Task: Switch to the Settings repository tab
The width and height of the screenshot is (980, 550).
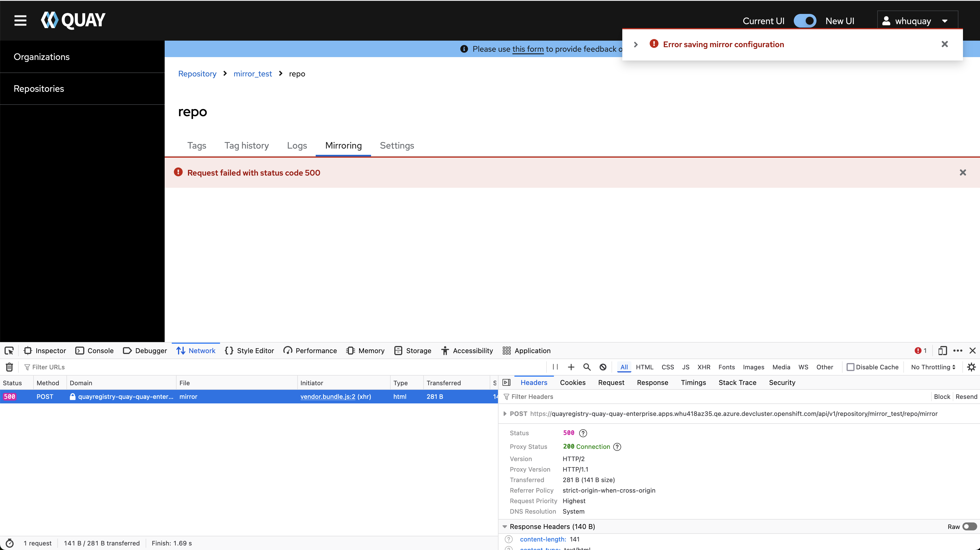Action: pos(397,145)
